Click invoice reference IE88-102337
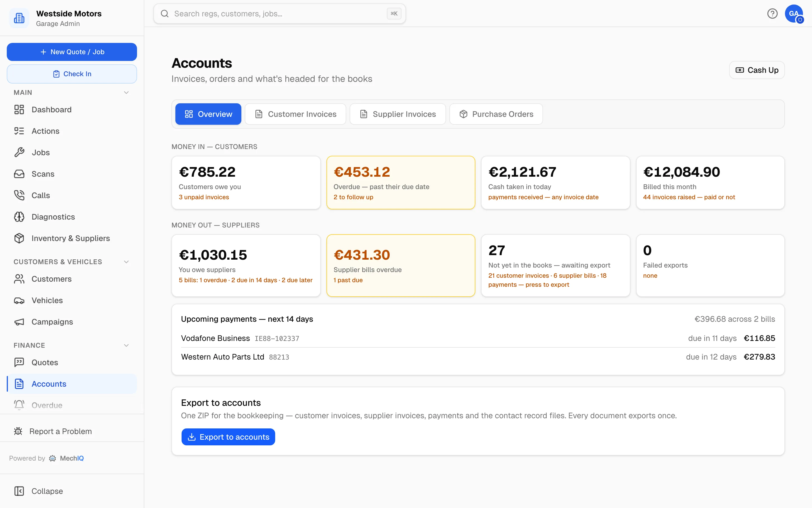The image size is (812, 508). (277, 339)
